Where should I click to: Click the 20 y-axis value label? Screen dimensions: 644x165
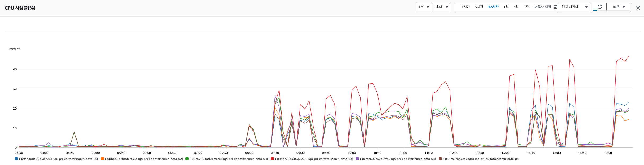15,108
